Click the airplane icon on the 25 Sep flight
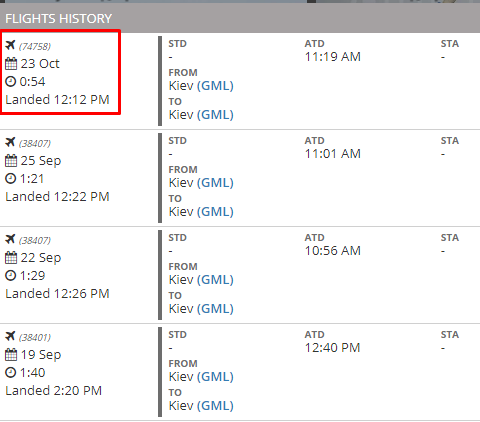This screenshot has height=422, width=480. [10, 142]
